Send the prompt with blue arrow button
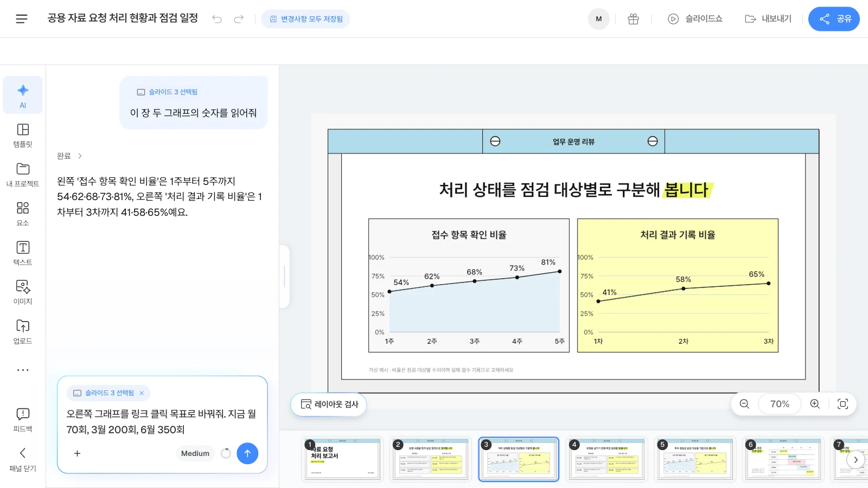 click(247, 453)
